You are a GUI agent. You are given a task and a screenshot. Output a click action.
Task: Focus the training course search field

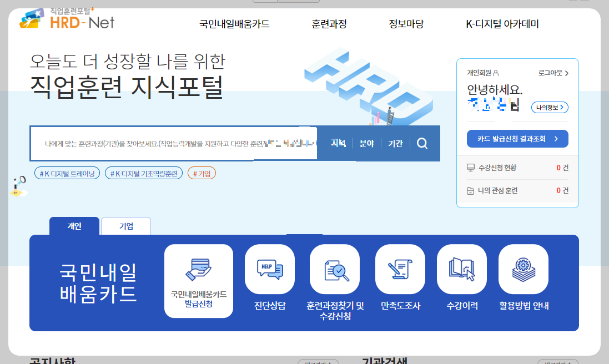[x=174, y=144]
